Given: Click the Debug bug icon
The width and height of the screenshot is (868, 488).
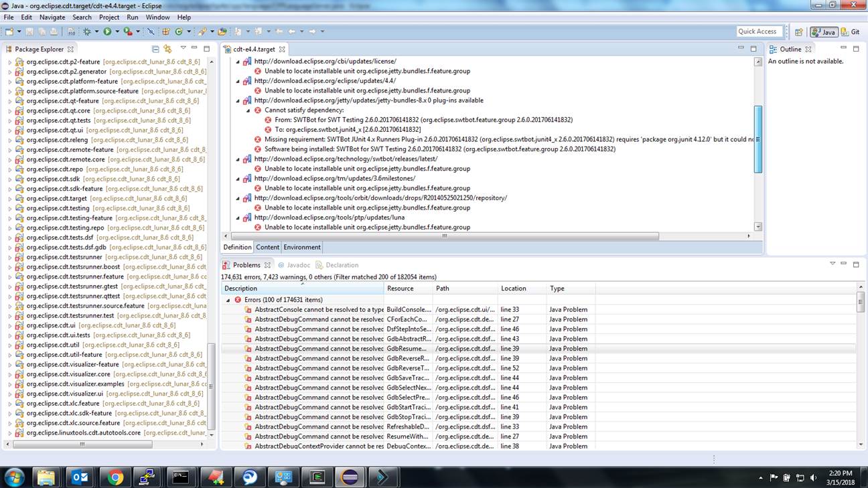Looking at the screenshot, I should (x=87, y=31).
